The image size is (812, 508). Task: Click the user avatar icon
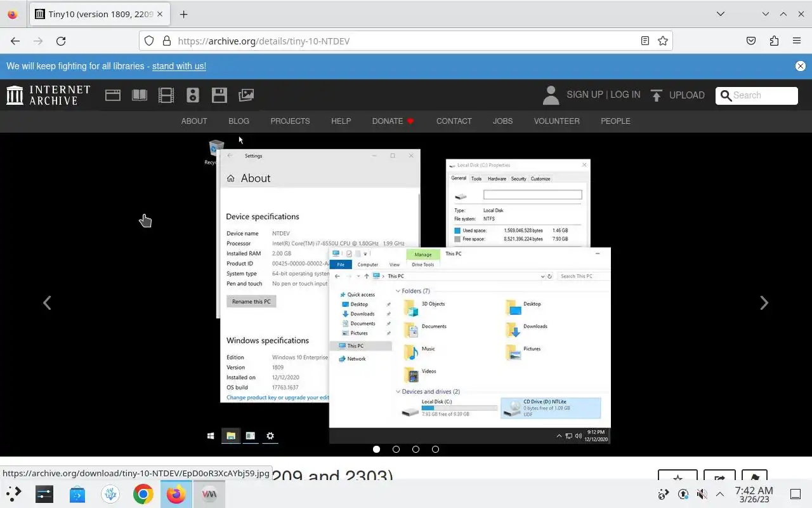point(551,95)
